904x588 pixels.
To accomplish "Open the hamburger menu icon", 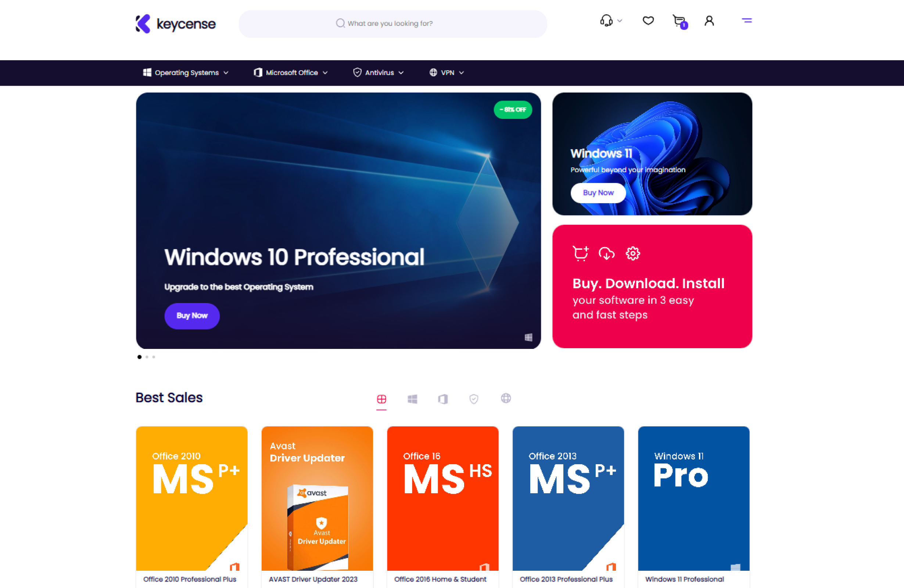I will [x=747, y=21].
